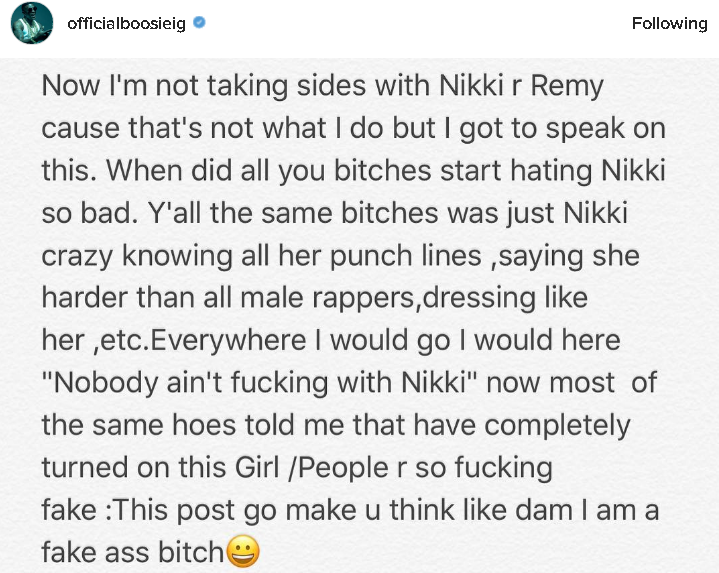Click the line starting "Now I'm not taking sides"

click(322, 86)
